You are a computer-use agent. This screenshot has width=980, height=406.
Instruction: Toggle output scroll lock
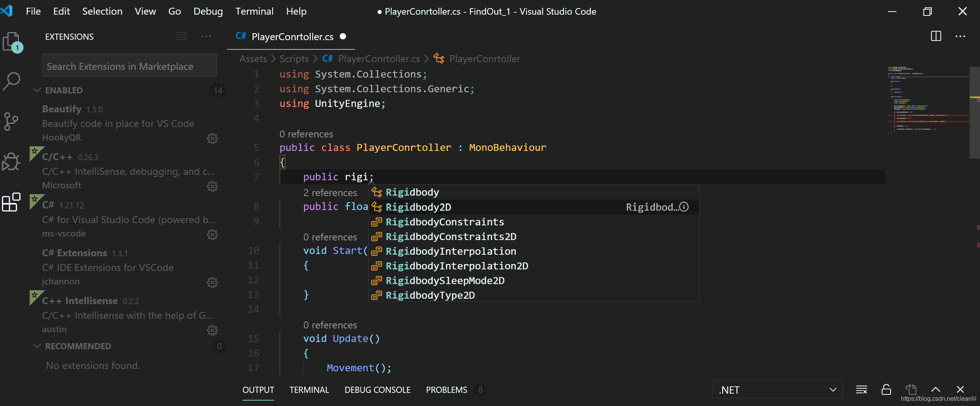click(886, 390)
